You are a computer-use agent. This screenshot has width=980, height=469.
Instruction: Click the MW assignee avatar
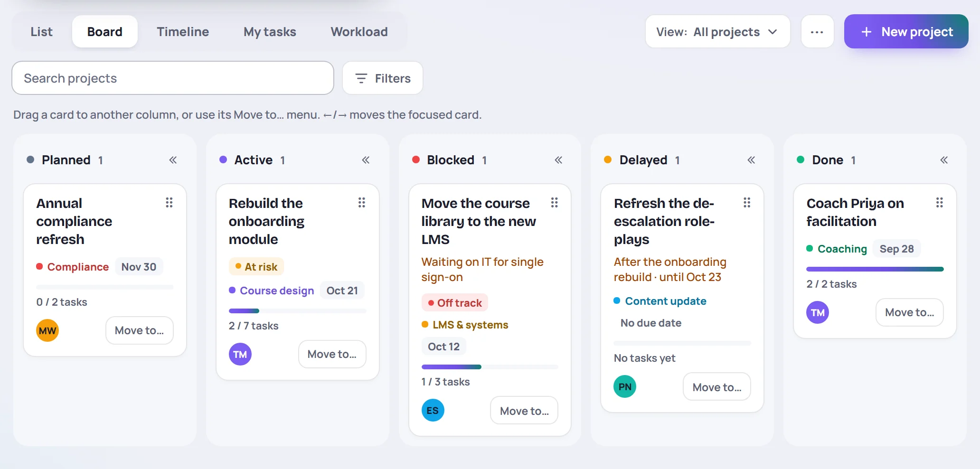(x=47, y=330)
